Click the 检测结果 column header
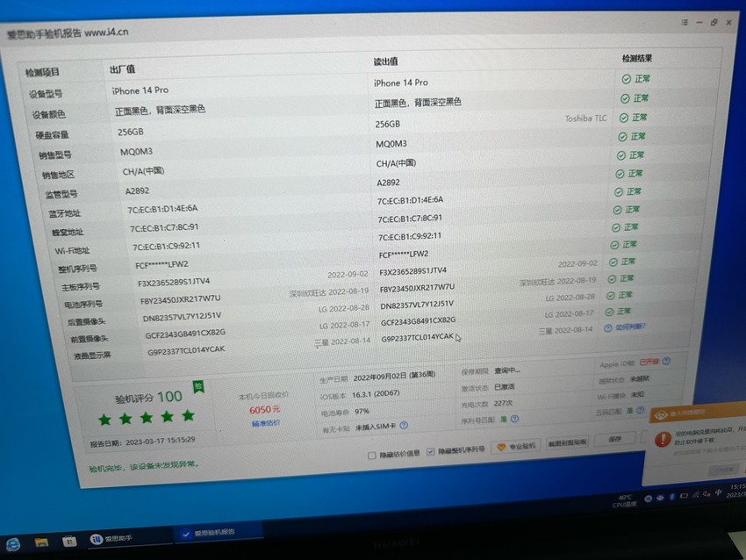 pyautogui.click(x=637, y=59)
